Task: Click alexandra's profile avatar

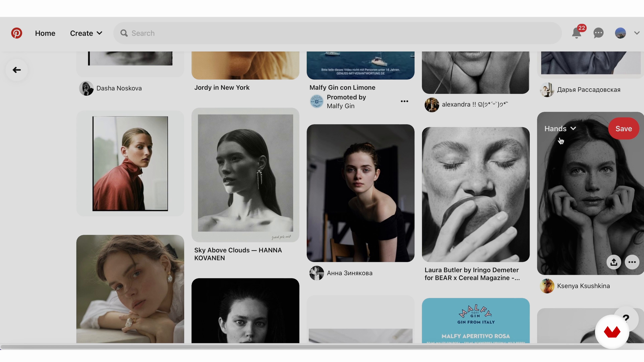Action: [x=432, y=105]
